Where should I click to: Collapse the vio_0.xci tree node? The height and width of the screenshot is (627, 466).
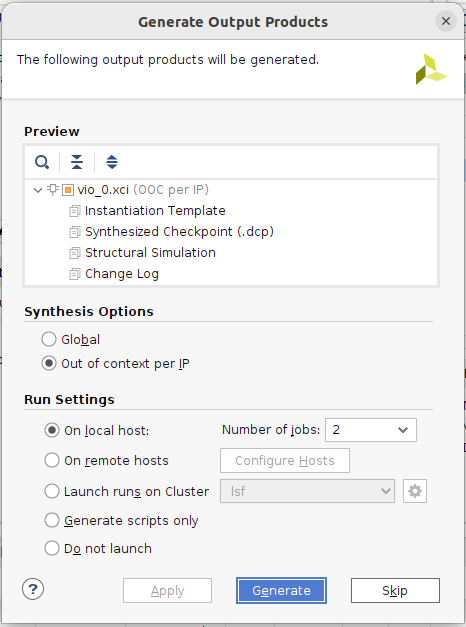click(x=38, y=190)
